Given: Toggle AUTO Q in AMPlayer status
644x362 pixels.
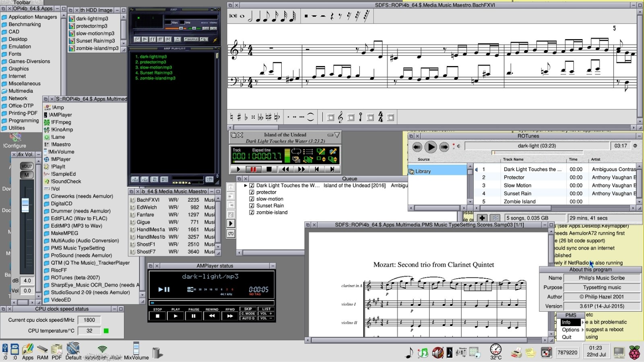Looking at the screenshot, I should (x=248, y=319).
